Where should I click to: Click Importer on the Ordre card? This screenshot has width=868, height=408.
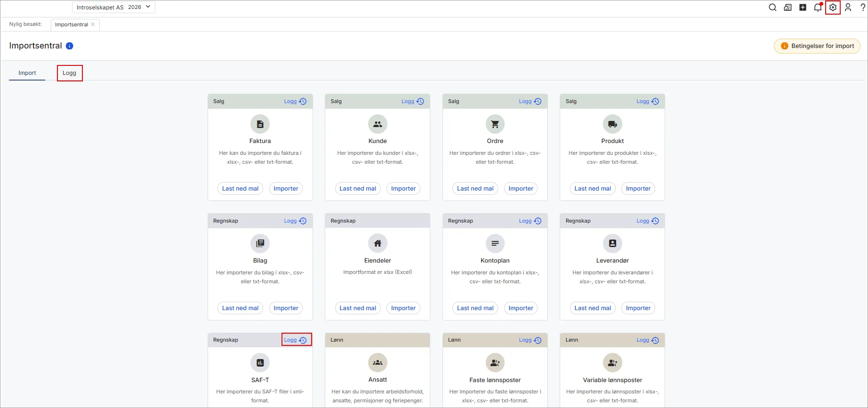521,189
